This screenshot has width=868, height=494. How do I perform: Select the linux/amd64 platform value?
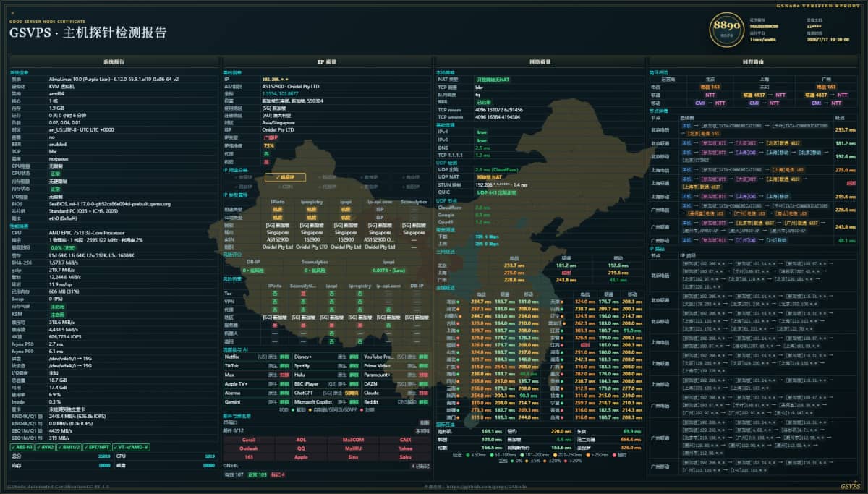[763, 40]
